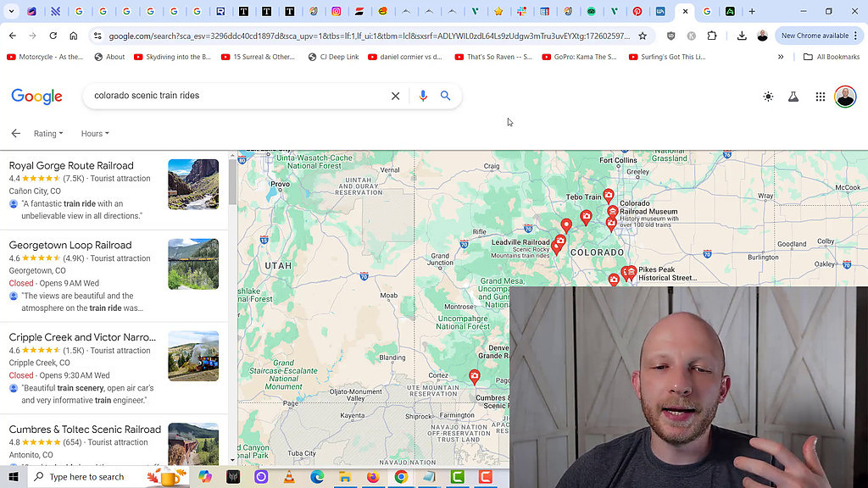
Task: Open Copilot from taskbar
Action: [x=205, y=476]
